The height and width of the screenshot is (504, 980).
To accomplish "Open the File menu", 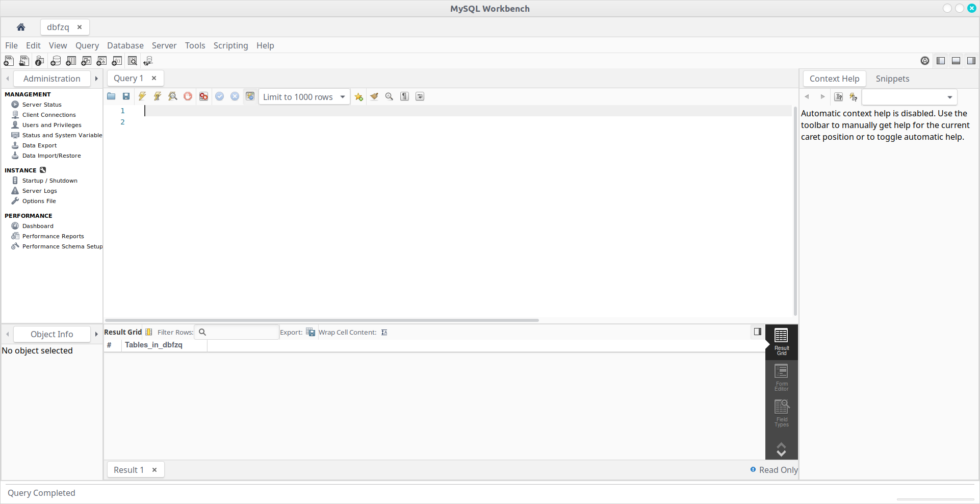I will click(11, 45).
